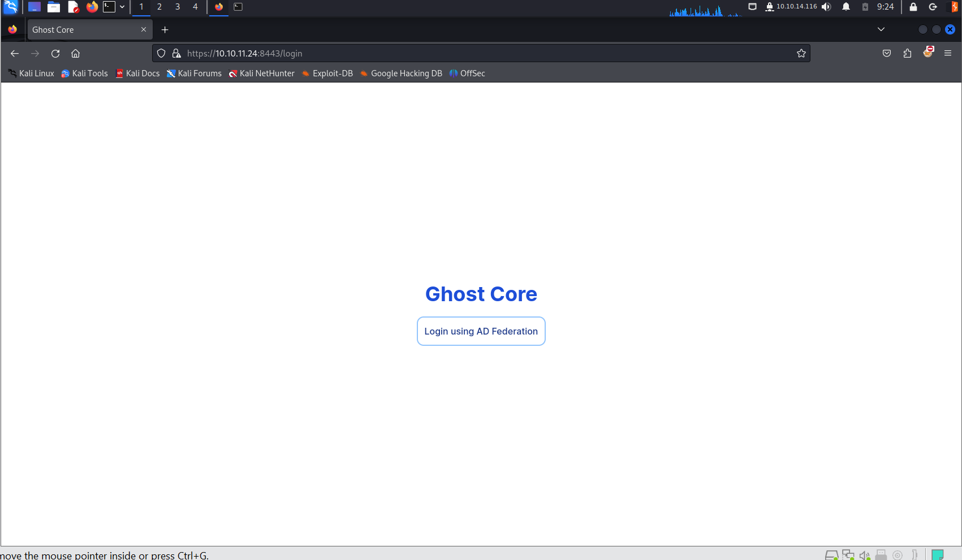The image size is (962, 560).
Task: Click the VPN address 10.10.14.116 indicator
Action: pos(792,7)
